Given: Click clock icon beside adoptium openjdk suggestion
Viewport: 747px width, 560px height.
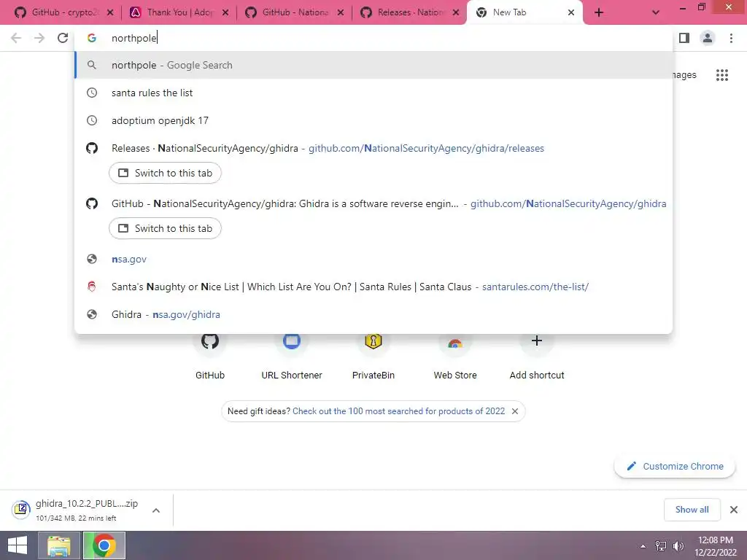Looking at the screenshot, I should click(x=92, y=120).
